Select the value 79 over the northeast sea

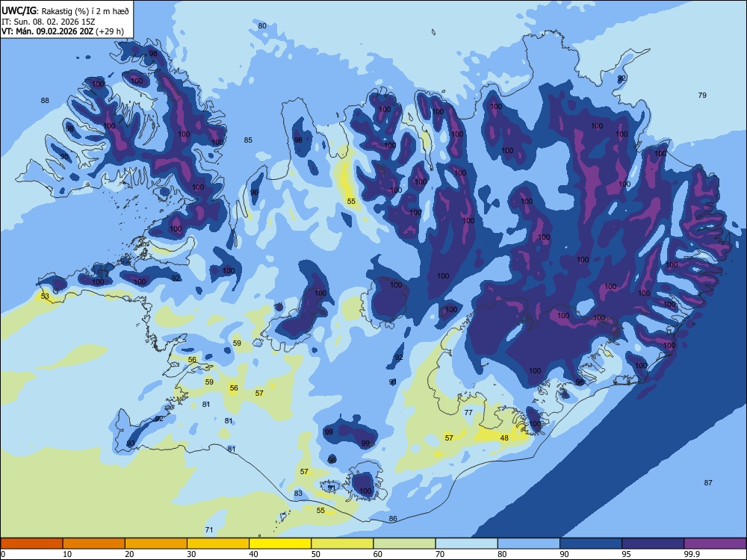tap(702, 96)
